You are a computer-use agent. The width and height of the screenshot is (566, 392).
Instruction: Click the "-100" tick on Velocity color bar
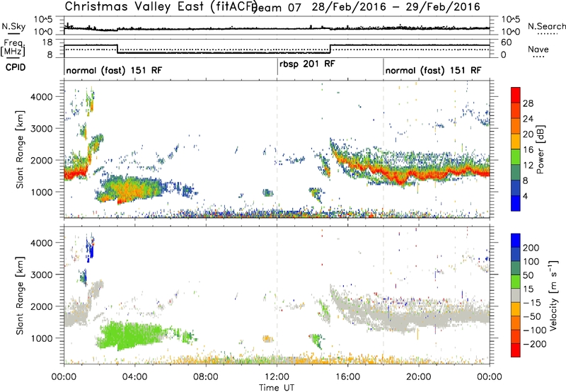[535, 330]
